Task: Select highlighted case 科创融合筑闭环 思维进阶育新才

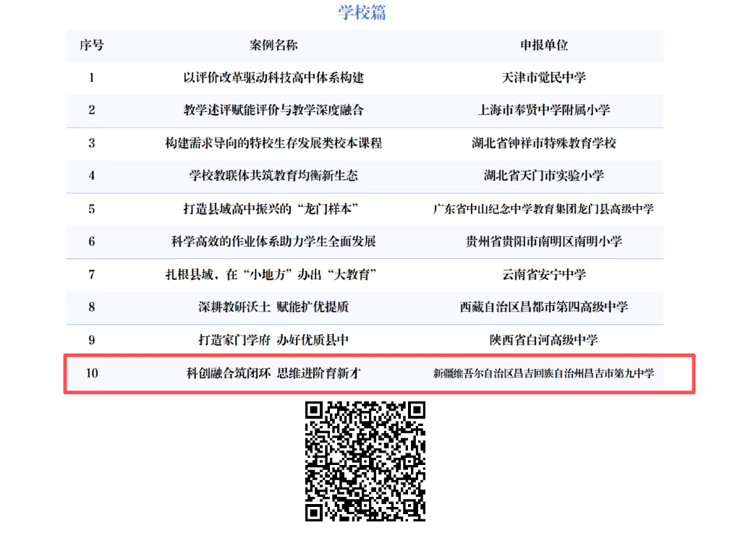Action: tap(273, 373)
